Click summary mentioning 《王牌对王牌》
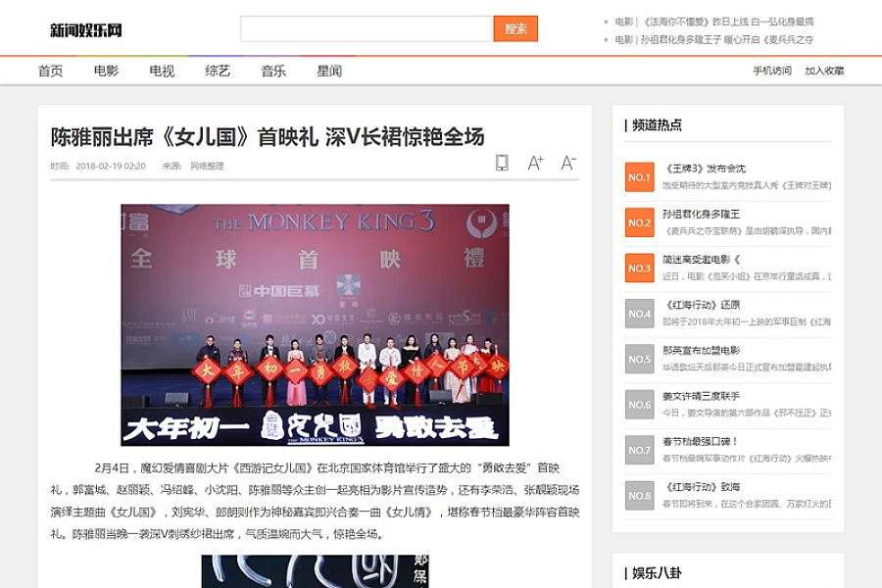The height and width of the screenshot is (588, 882). [747, 185]
